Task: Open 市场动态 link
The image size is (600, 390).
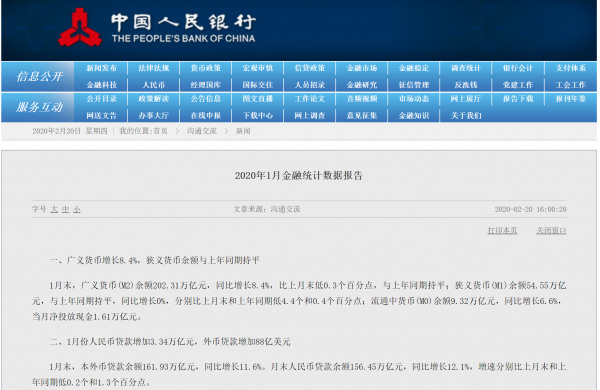Action: tap(414, 99)
